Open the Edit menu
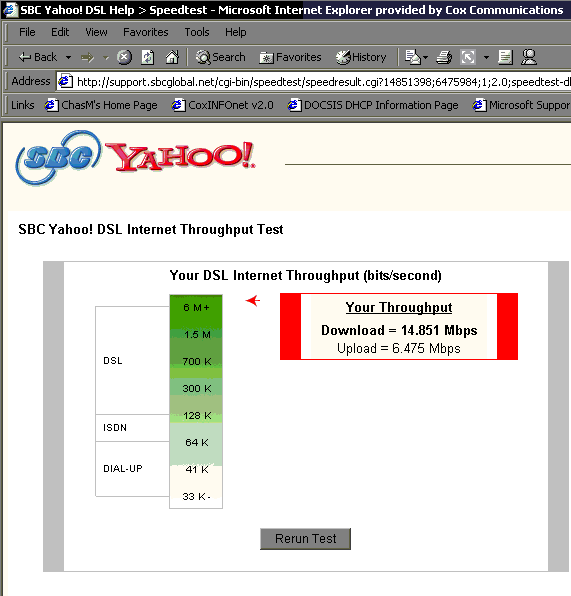The image size is (571, 596). [60, 32]
